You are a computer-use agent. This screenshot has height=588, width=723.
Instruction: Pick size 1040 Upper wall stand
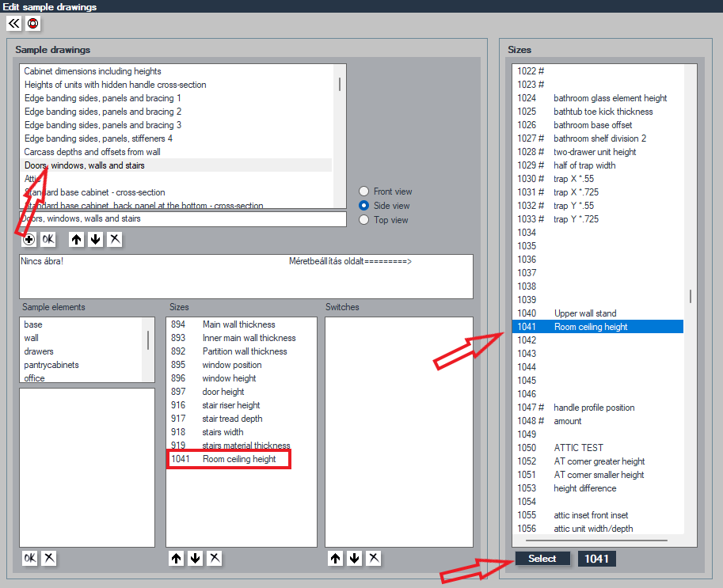(x=598, y=313)
